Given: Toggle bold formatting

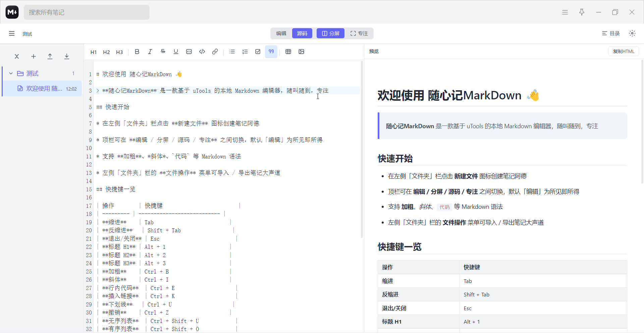Looking at the screenshot, I should (137, 52).
